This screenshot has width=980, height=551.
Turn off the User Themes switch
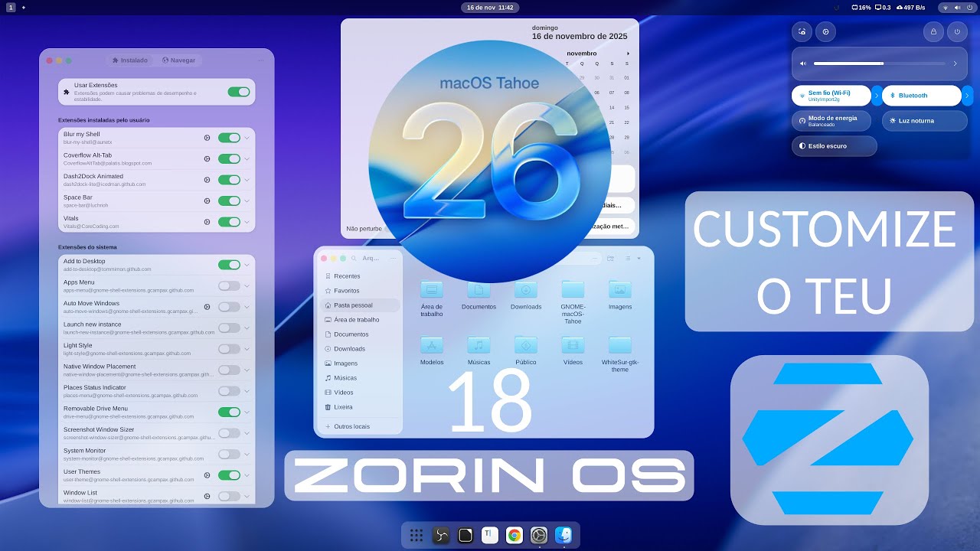coord(229,475)
